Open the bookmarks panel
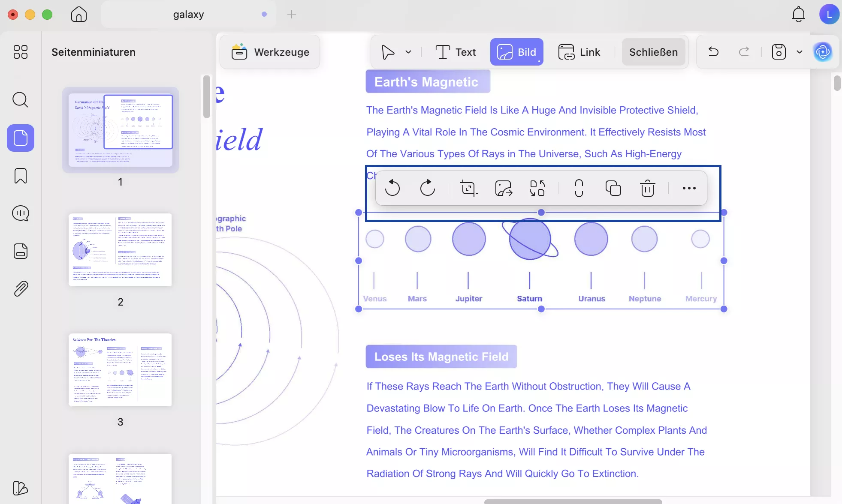The width and height of the screenshot is (842, 504). pyautogui.click(x=20, y=176)
